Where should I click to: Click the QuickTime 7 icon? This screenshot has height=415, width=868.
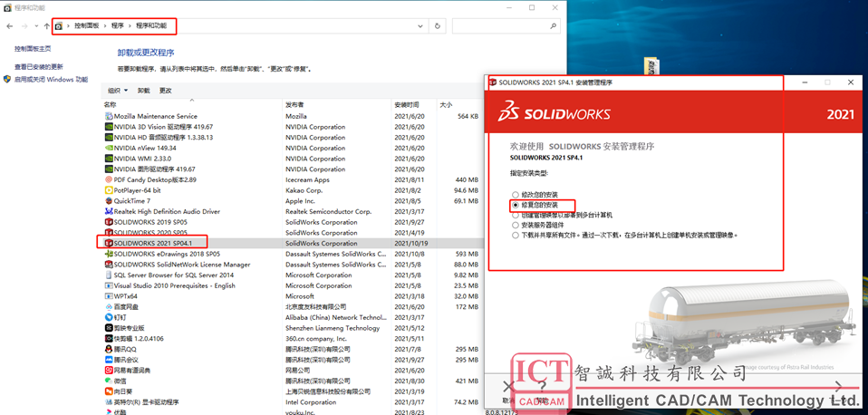pos(109,201)
